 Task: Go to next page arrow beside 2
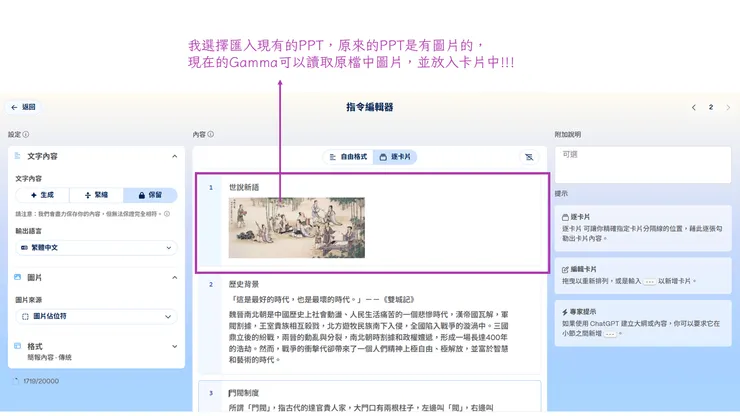[x=728, y=108]
